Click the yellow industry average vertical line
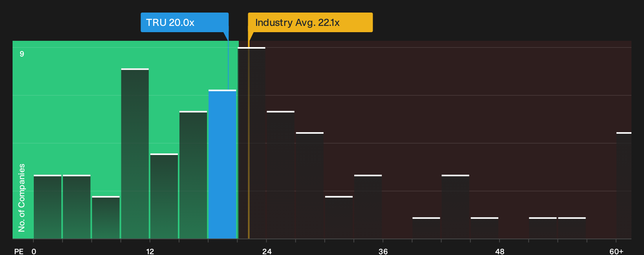The height and width of the screenshot is (255, 644). point(249,140)
